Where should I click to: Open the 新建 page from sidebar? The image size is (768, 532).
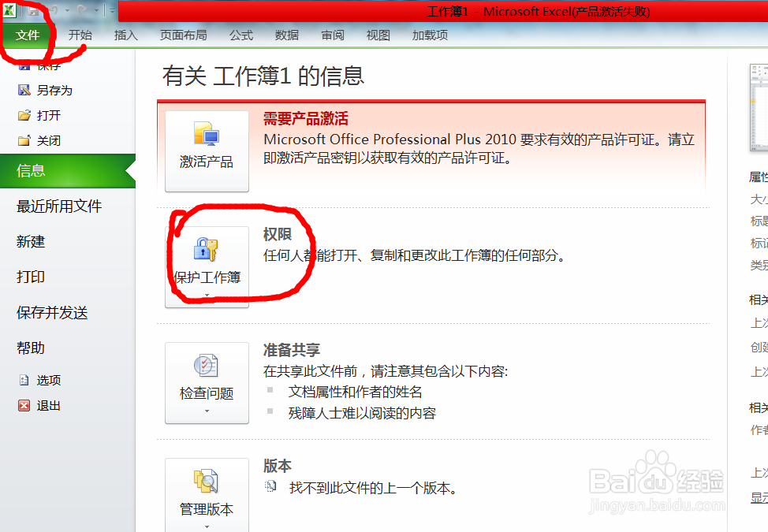[x=30, y=241]
